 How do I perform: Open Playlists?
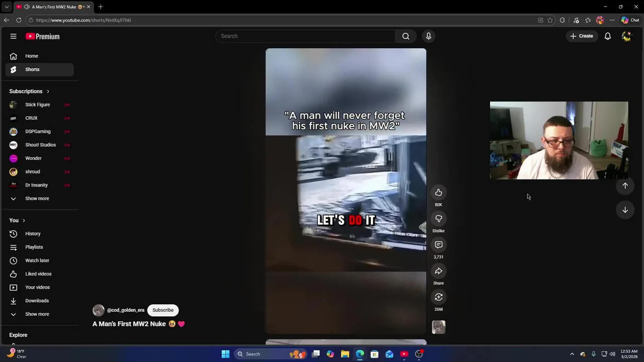click(x=39, y=247)
